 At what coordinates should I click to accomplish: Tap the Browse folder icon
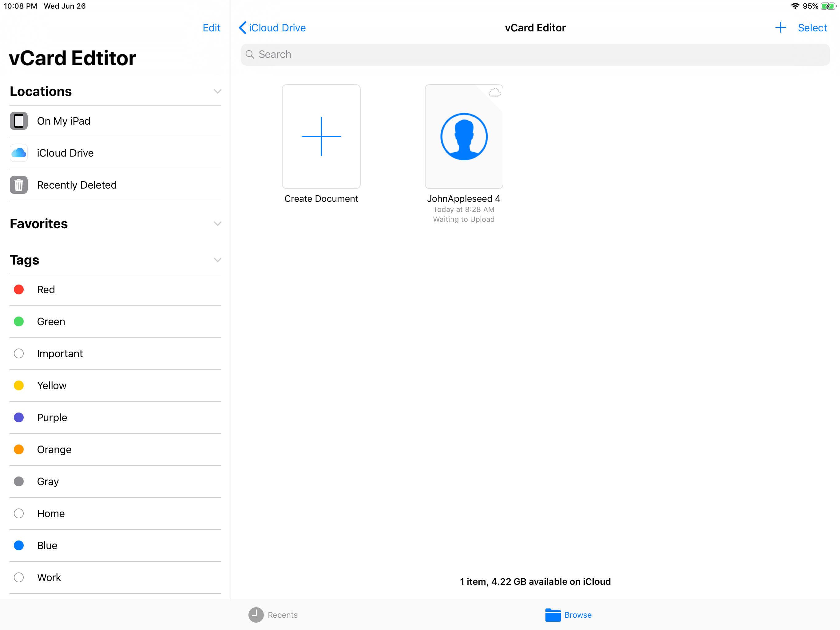pos(553,615)
